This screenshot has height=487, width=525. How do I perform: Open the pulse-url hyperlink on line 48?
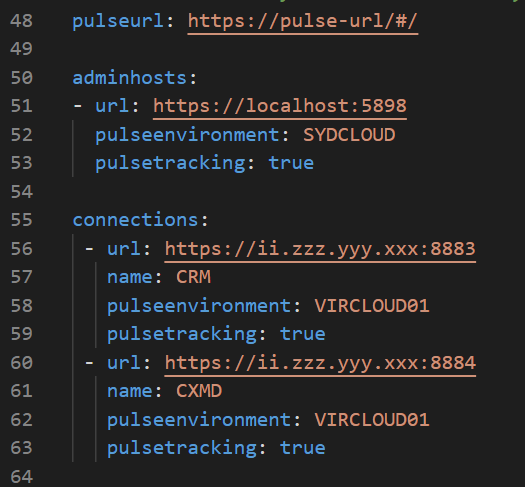[303, 22]
